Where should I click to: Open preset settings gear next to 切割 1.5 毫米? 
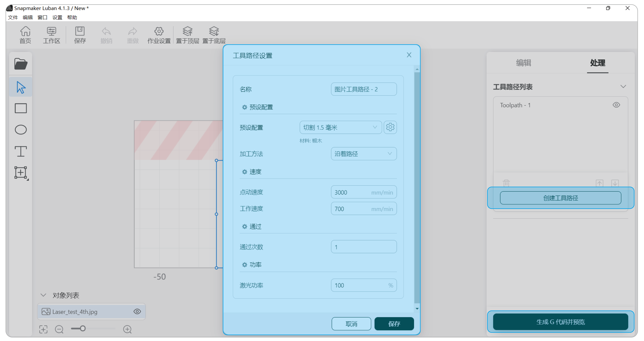(390, 127)
